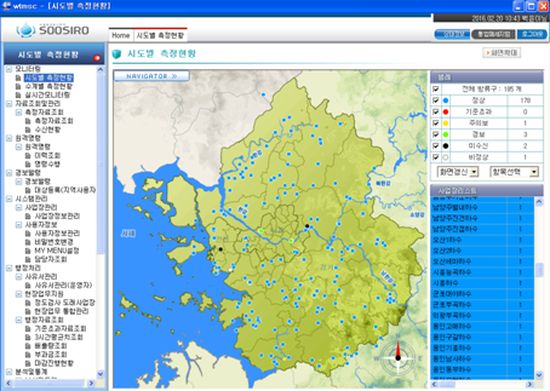Click the 화면확대 button
The width and height of the screenshot is (550, 391).
click(x=502, y=53)
